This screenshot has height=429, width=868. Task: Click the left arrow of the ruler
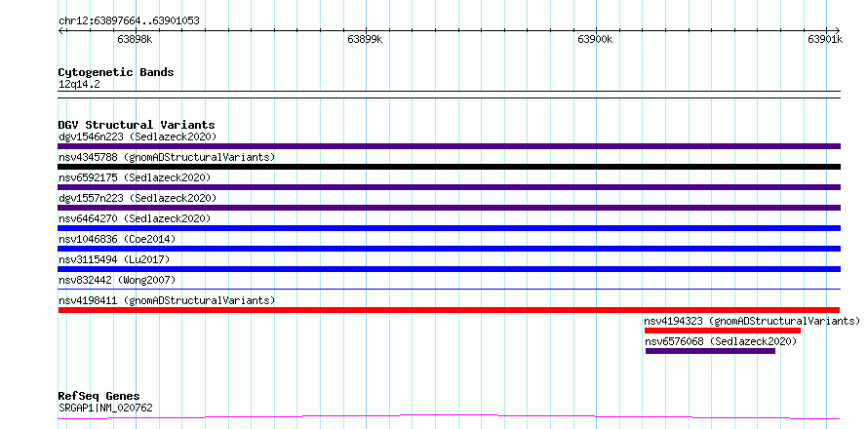[x=61, y=30]
